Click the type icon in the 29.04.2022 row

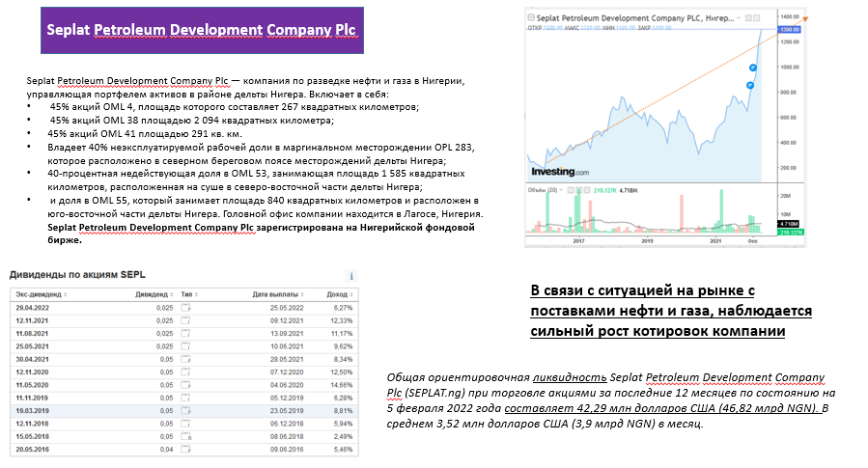[186, 308]
